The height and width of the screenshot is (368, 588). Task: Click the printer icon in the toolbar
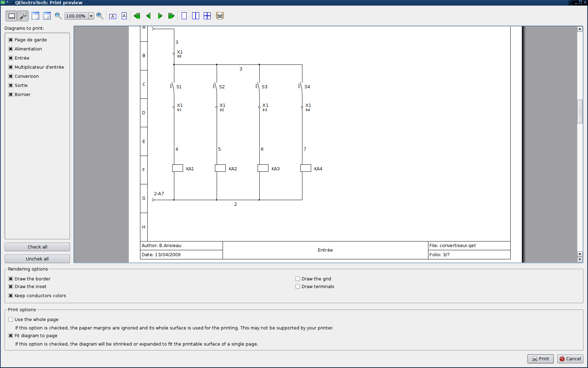(219, 15)
